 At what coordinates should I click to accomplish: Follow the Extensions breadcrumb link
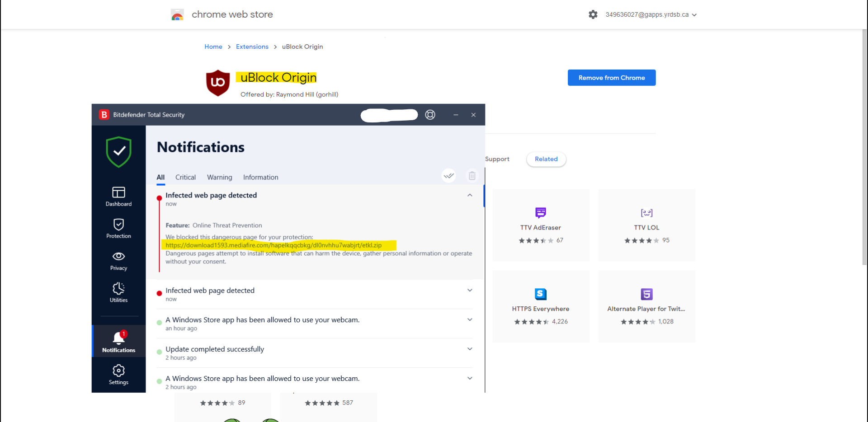pyautogui.click(x=252, y=47)
